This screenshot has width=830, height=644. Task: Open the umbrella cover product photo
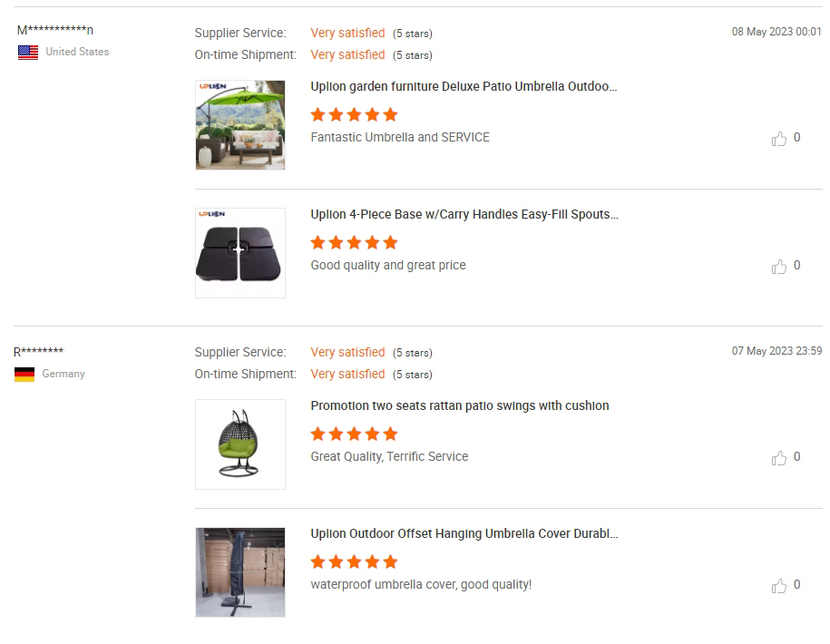pyautogui.click(x=240, y=572)
